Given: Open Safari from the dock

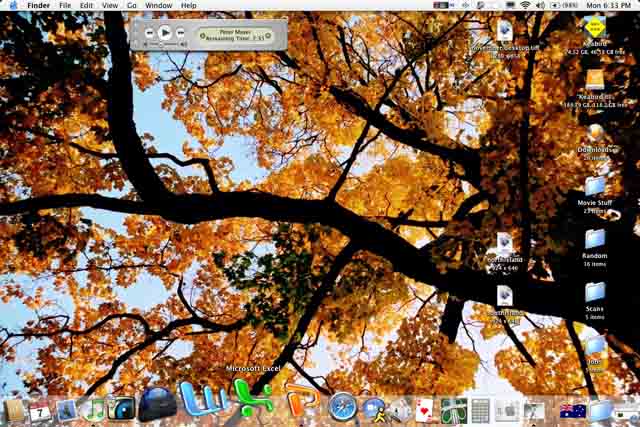Looking at the screenshot, I should tap(342, 407).
